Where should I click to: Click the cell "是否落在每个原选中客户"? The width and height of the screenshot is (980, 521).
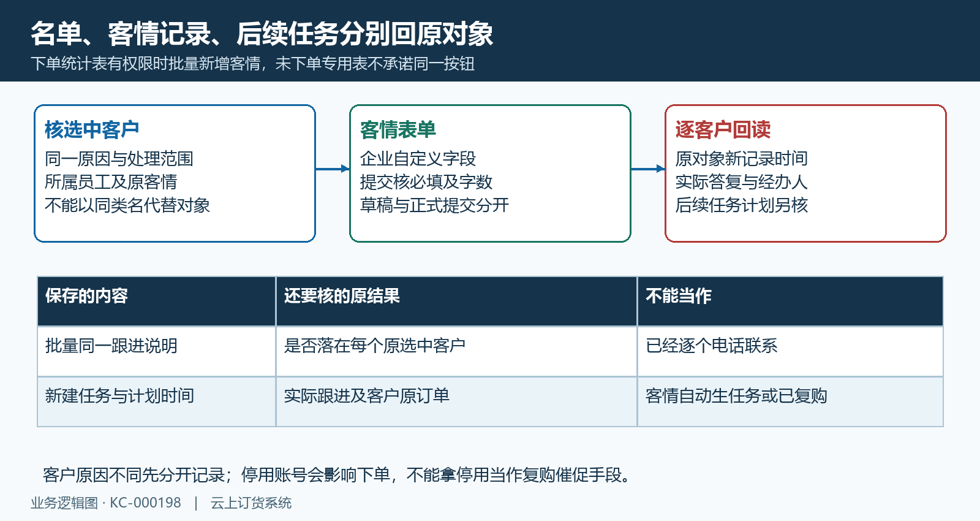[457, 352]
